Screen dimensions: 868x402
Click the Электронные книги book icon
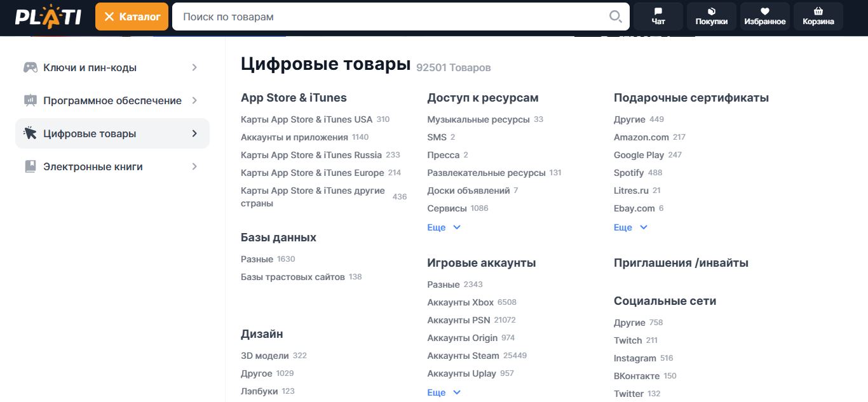click(x=30, y=166)
